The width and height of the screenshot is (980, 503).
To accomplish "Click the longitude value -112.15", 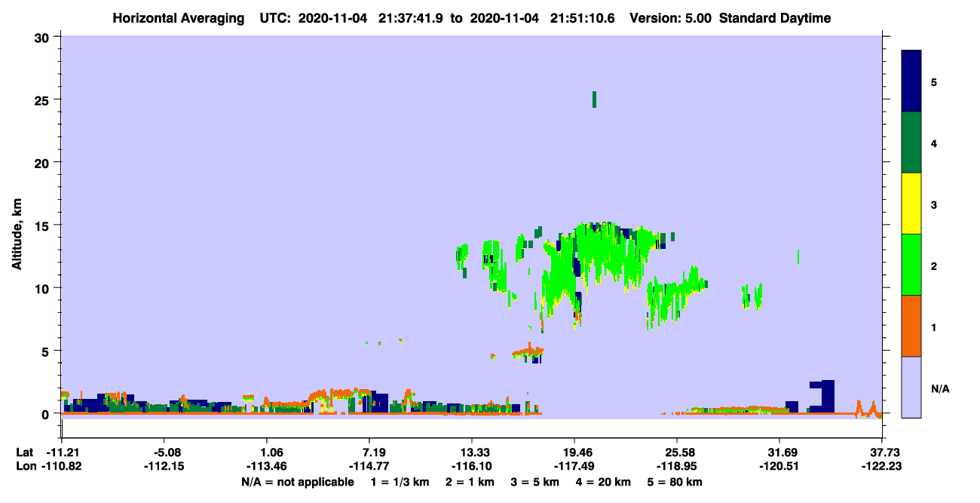I will point(164,467).
